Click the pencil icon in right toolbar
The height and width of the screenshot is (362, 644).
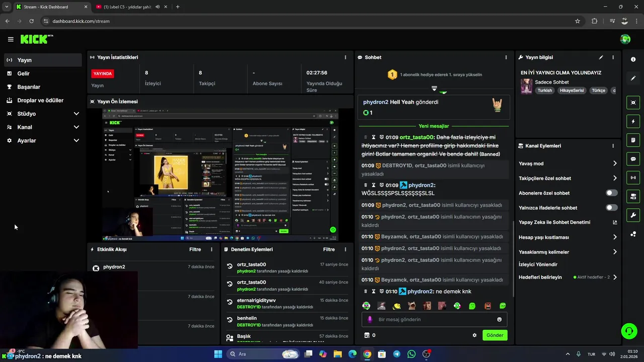pyautogui.click(x=633, y=78)
